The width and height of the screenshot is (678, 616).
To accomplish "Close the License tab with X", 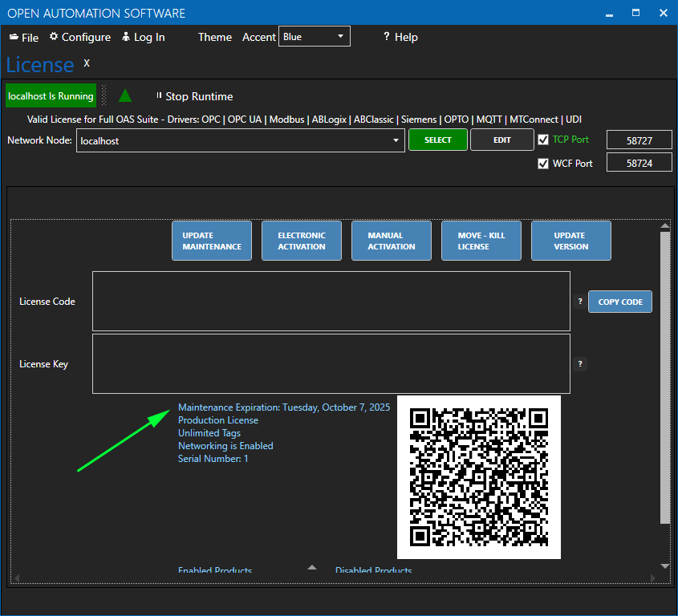I will [x=87, y=63].
